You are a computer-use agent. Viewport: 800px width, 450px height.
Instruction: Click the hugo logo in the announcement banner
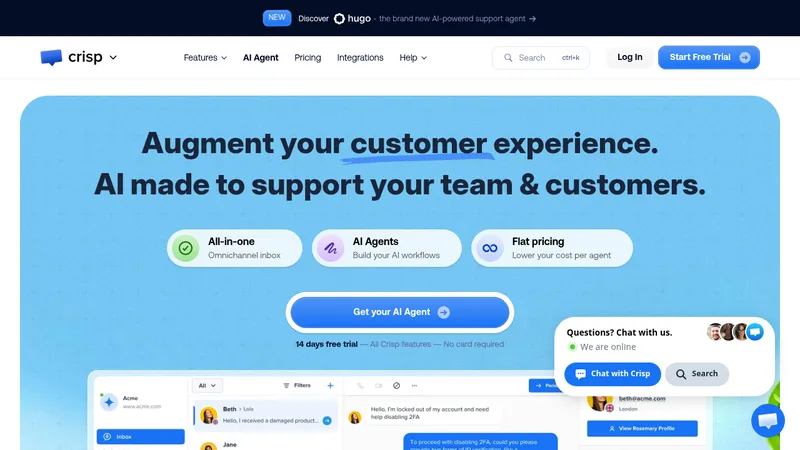pyautogui.click(x=353, y=18)
